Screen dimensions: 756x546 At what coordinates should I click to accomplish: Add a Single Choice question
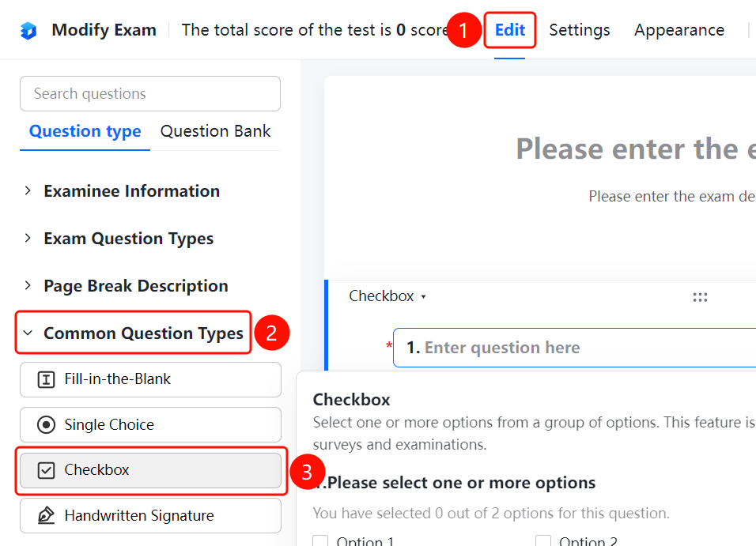[x=150, y=424]
